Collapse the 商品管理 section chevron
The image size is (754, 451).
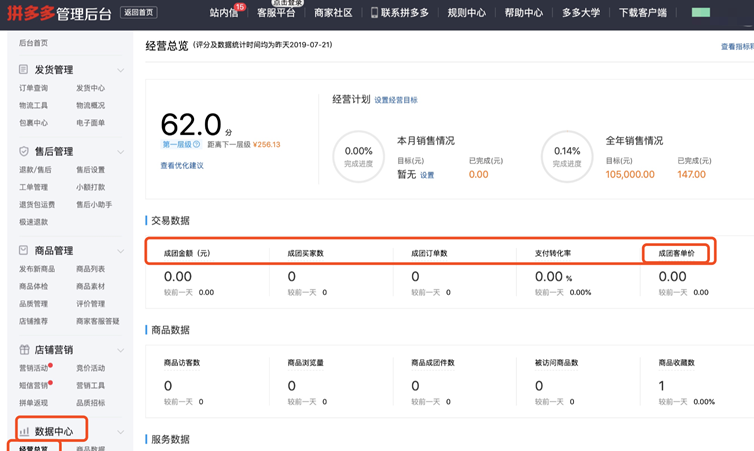[x=121, y=251]
